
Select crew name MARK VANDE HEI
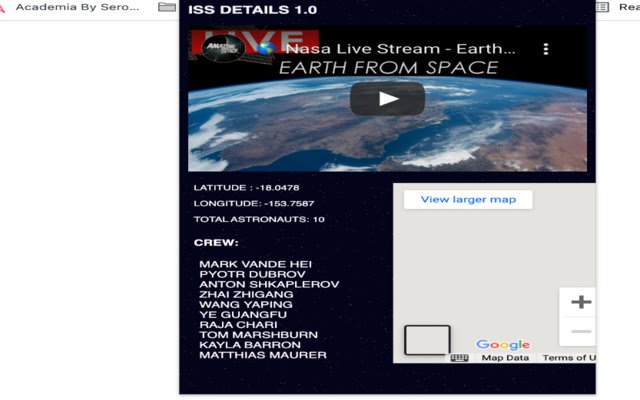pyautogui.click(x=256, y=264)
